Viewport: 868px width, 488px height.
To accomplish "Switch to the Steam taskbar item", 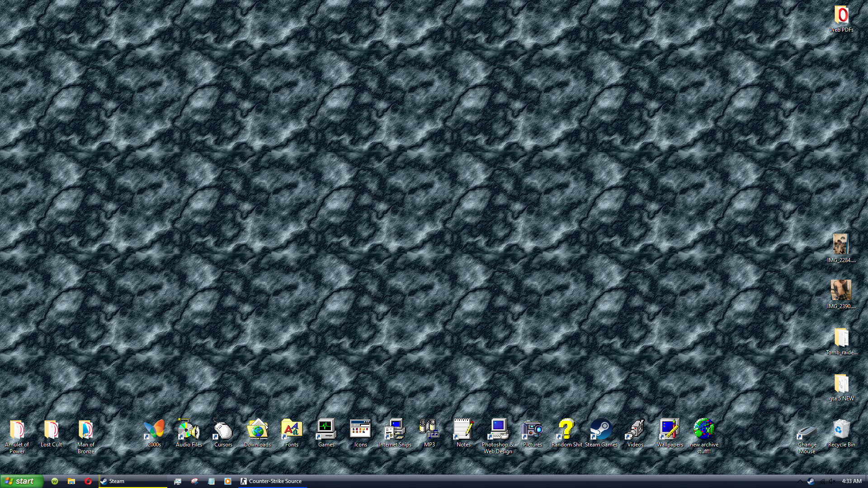I will 133,481.
